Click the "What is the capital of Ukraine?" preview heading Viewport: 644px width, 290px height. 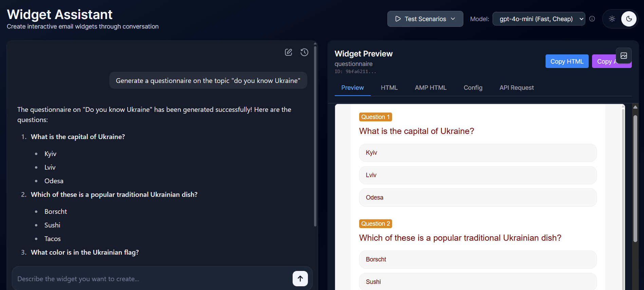(417, 131)
